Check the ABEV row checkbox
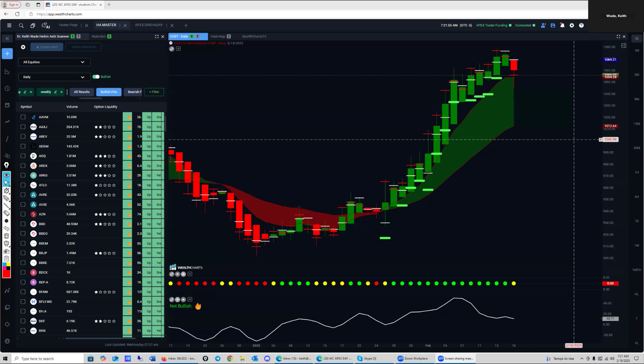 point(23,137)
